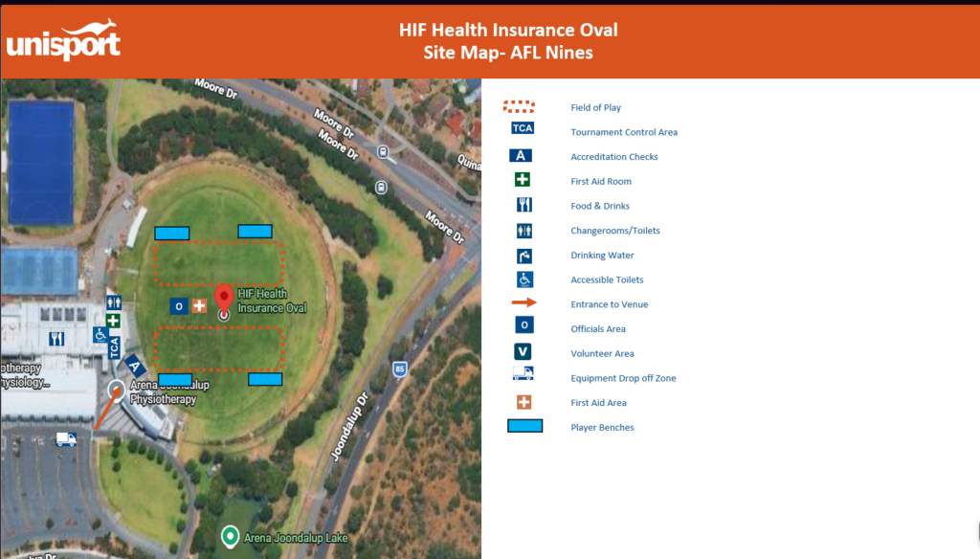Image resolution: width=980 pixels, height=559 pixels.
Task: Click the Drinking Water legend icon
Action: (x=524, y=256)
